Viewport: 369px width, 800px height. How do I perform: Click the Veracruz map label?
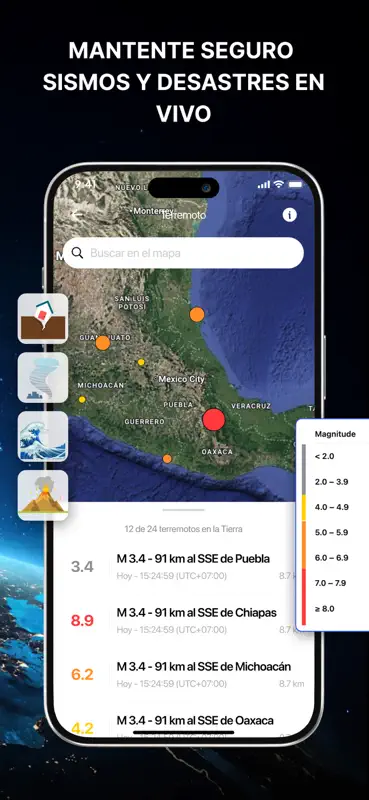251,406
